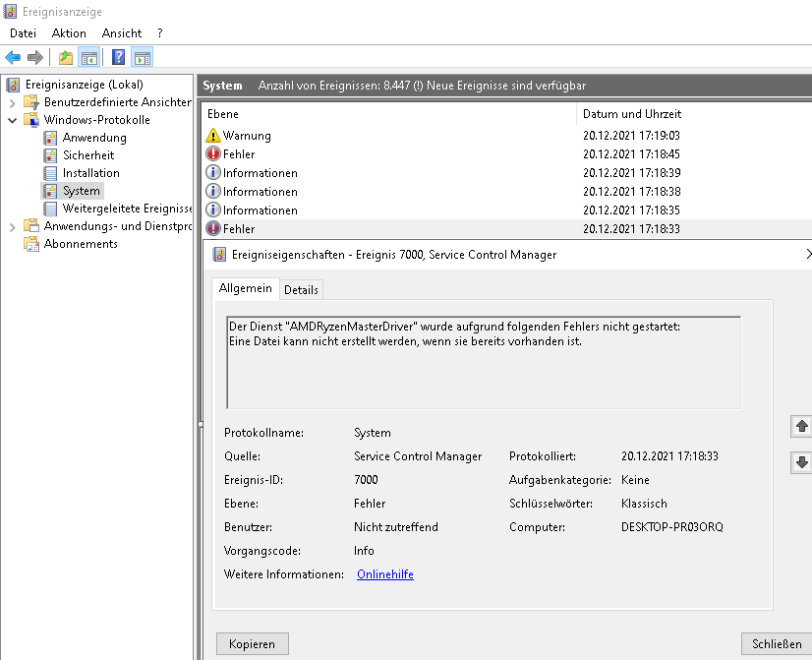Image resolution: width=812 pixels, height=660 pixels.
Task: Click the Ereignisanzeige app icon in title bar
Action: [10, 12]
